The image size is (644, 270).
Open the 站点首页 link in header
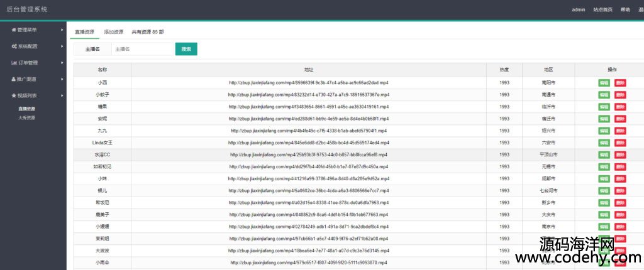pos(602,9)
